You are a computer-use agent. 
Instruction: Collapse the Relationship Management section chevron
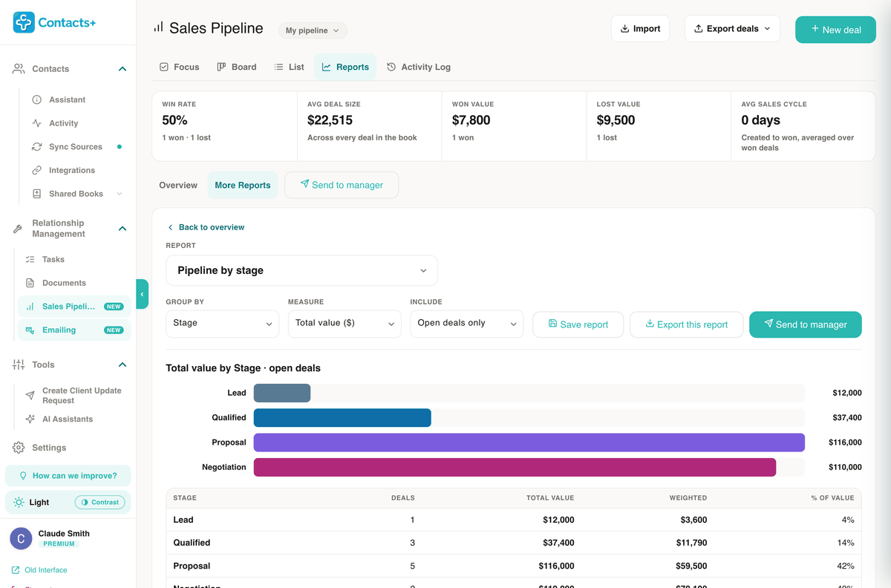123,229
